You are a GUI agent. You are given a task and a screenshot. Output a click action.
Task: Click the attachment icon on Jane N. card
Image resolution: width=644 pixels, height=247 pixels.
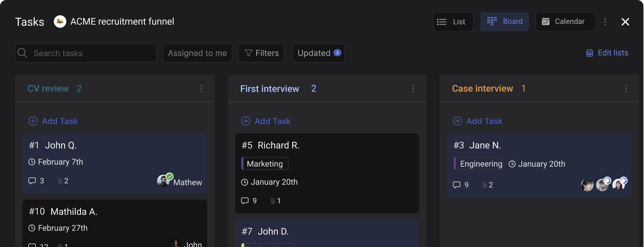point(485,185)
